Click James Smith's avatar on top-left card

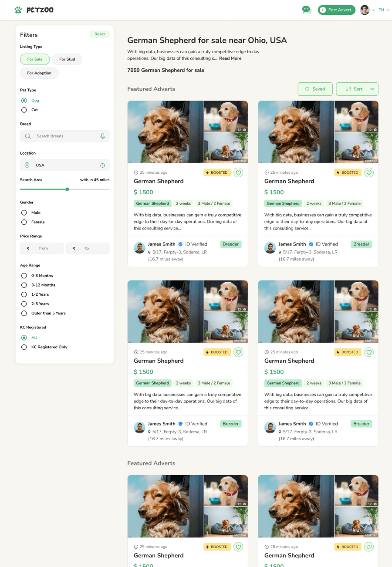click(x=139, y=248)
